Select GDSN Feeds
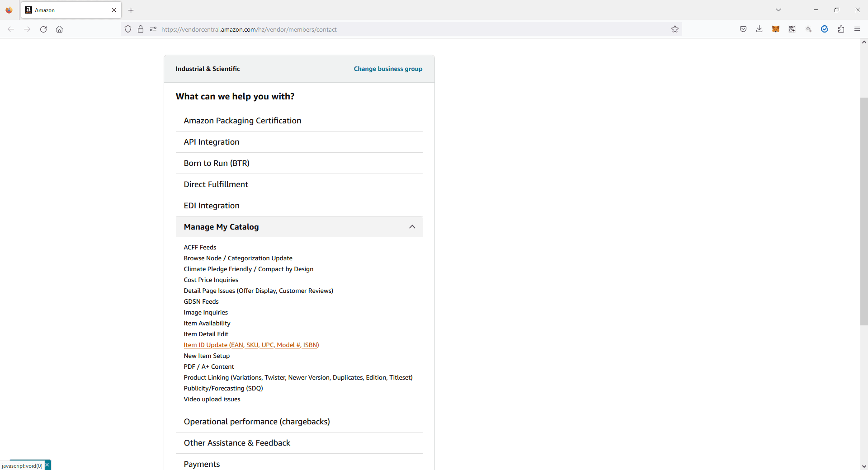 click(x=201, y=301)
